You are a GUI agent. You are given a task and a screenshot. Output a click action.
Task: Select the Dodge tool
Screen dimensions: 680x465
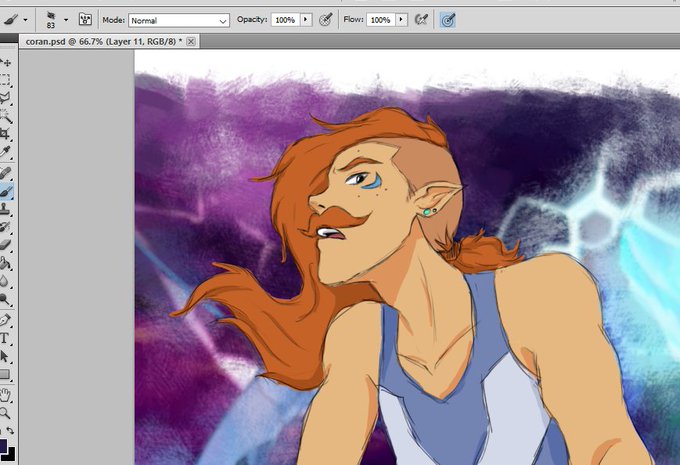[x=5, y=299]
